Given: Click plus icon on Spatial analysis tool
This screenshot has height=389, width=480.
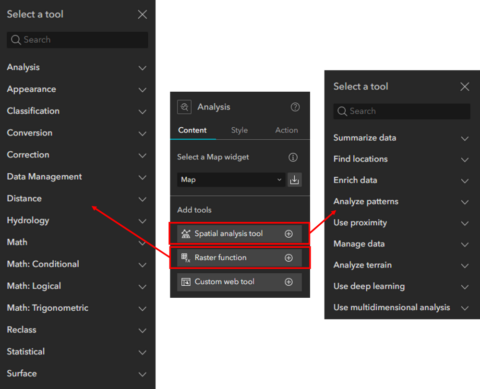Looking at the screenshot, I should click(289, 234).
